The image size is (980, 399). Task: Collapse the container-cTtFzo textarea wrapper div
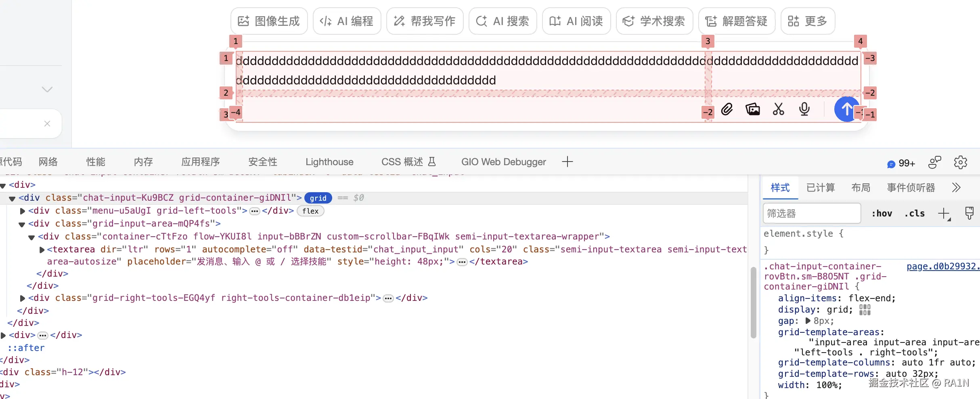tap(31, 237)
